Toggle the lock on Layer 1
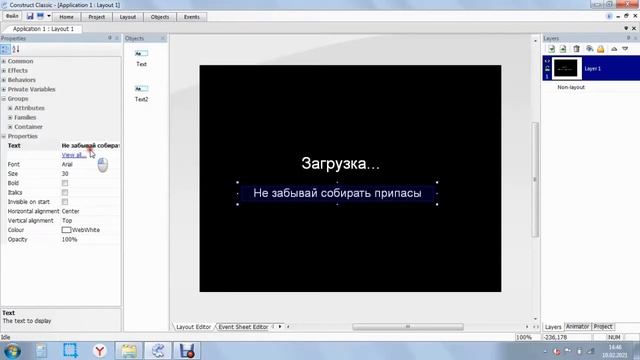Viewport: 640px width, 360px height. 547,69
